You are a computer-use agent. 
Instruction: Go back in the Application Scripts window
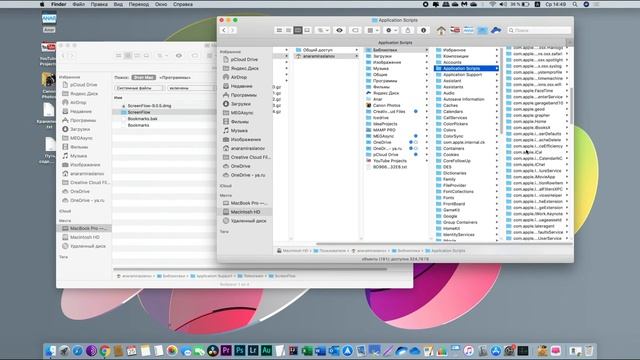[224, 30]
